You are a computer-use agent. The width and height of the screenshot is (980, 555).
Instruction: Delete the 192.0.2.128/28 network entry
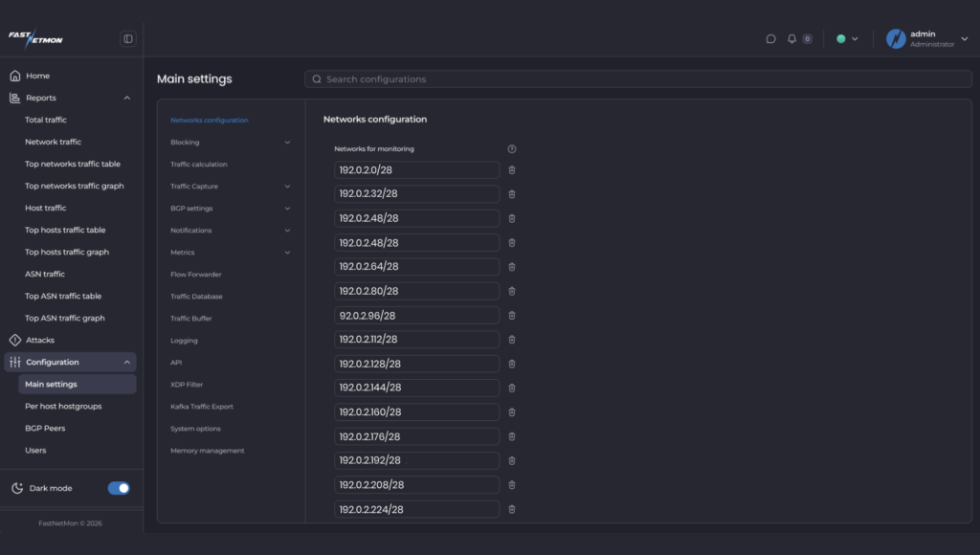tap(511, 364)
